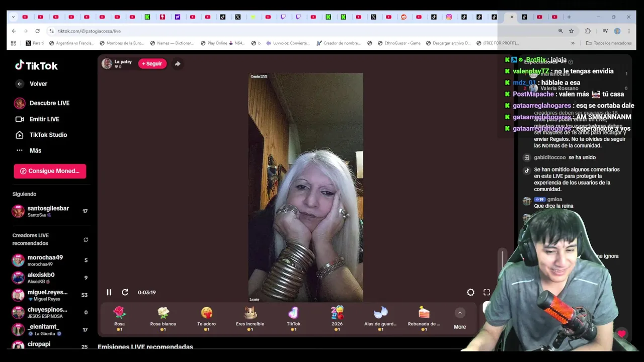Open the site information icon in address bar
This screenshot has height=362, width=644.
51,31
